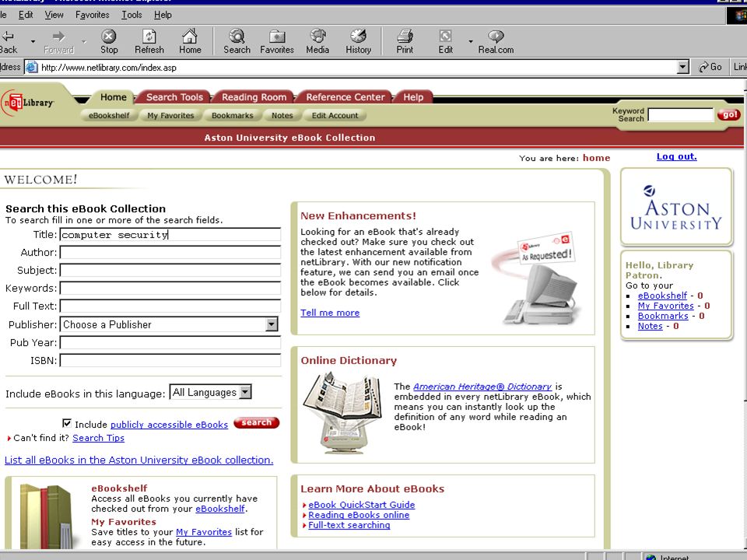Screen dimensions: 747x560
Task: Click List all eBooks in the collection link
Action: coord(139,460)
